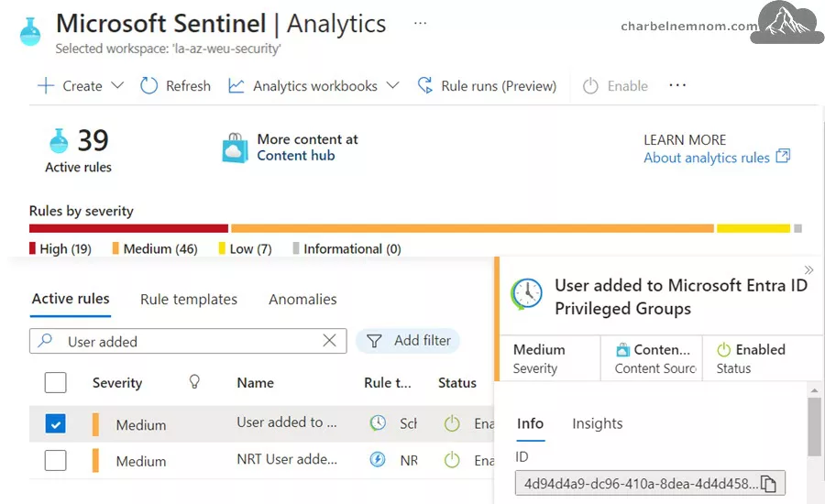Click the details scrollbar up arrow
825x504 pixels.
tap(814, 389)
